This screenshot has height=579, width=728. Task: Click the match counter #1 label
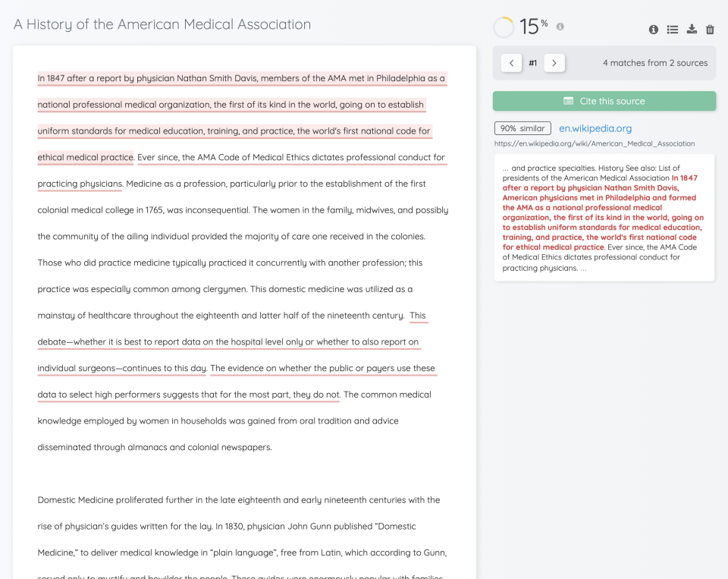[532, 63]
